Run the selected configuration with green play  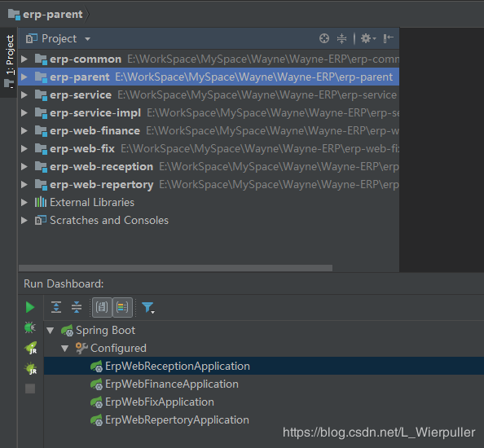tap(30, 307)
